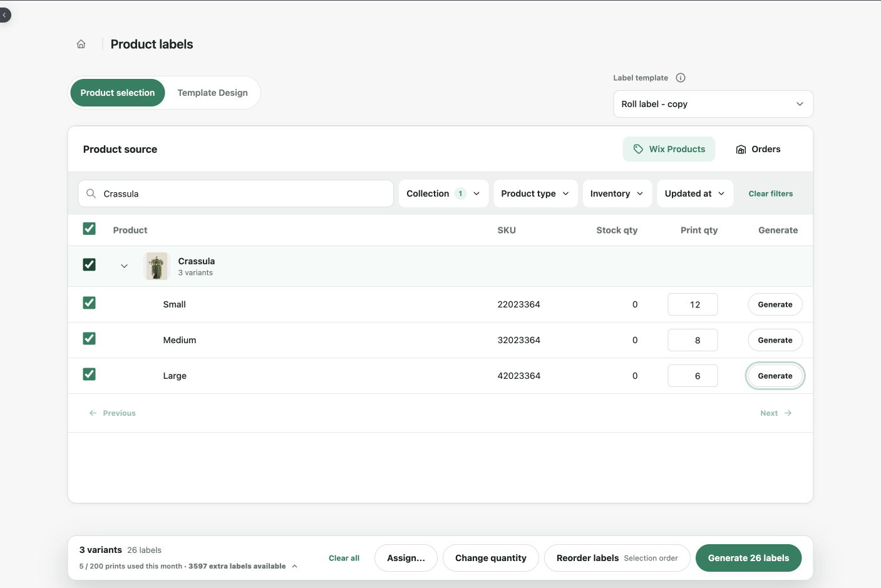The width and height of the screenshot is (881, 588).
Task: Click SKU 42023364
Action: tap(519, 376)
